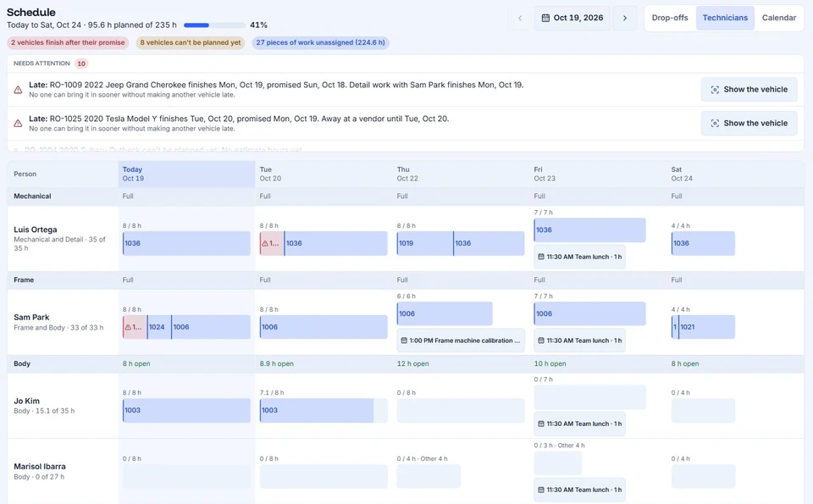Screen dimensions: 813x504
Task: Open Sam Park's 1006 block on Tuesday
Action: coord(324,327)
